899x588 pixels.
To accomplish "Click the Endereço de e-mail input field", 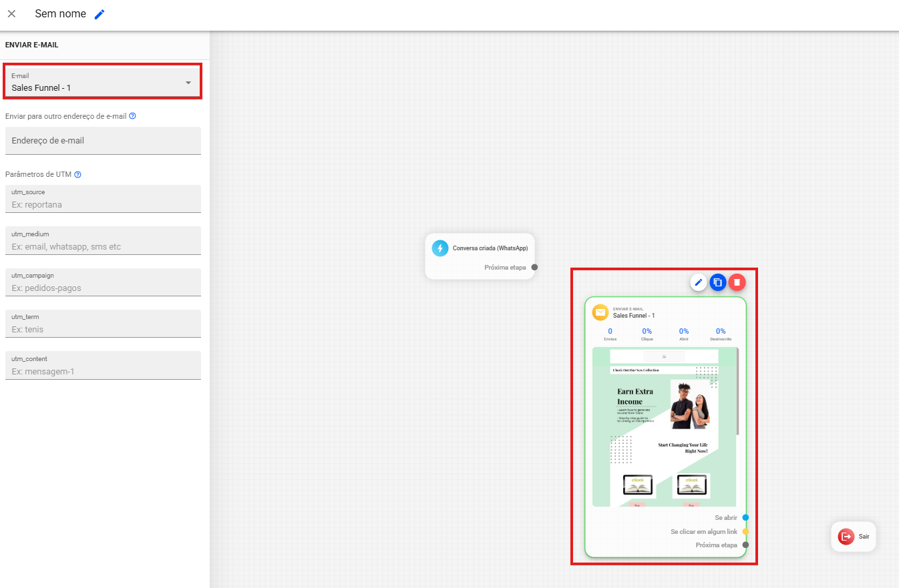I will click(103, 141).
